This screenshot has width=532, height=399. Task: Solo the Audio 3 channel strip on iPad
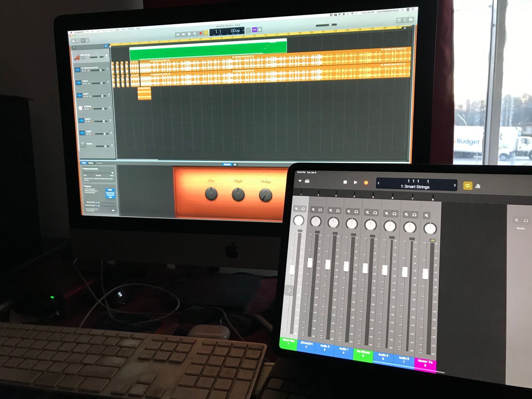click(338, 211)
